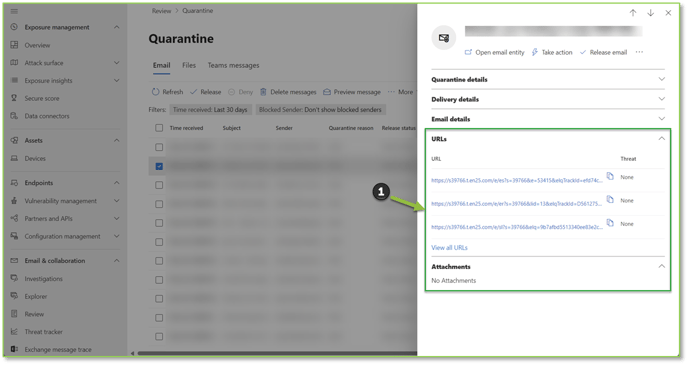688x365 pixels.
Task: Click the Overview sidebar icon
Action: (x=14, y=45)
